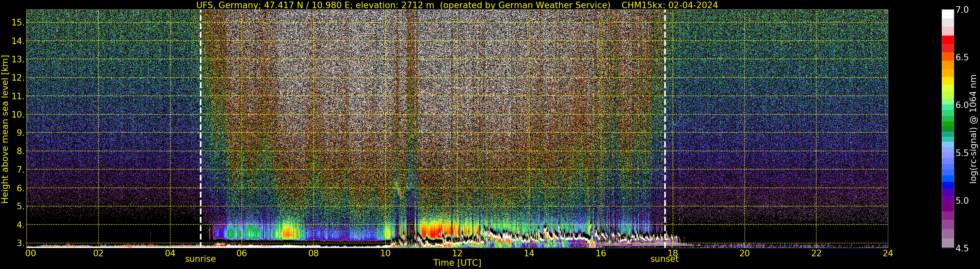Click the '24' time axis tick label
This screenshot has width=980, height=269.
tap(888, 253)
